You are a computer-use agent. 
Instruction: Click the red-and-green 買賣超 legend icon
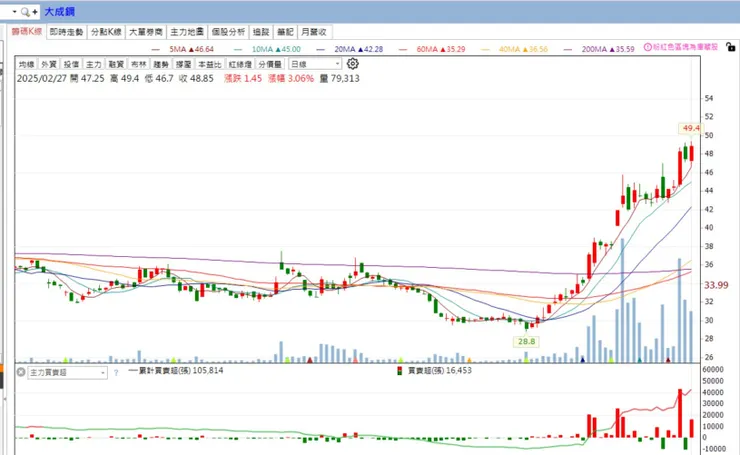[x=399, y=371]
